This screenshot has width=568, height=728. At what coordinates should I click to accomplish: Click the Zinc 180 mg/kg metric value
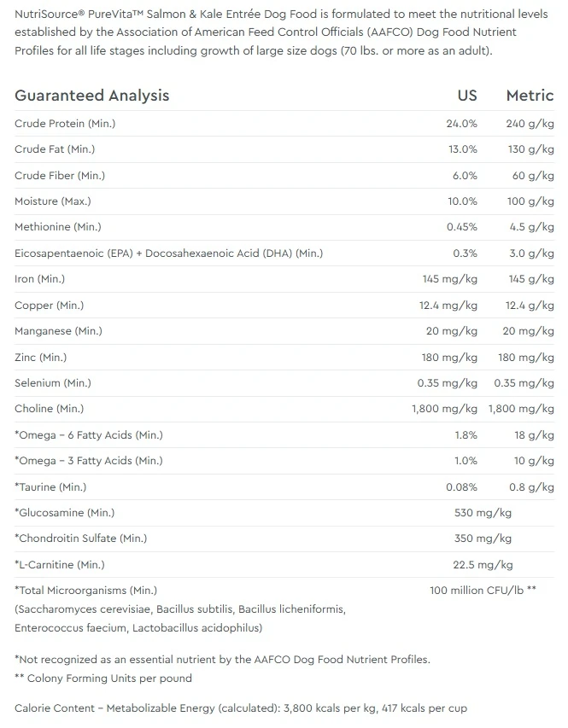tap(526, 357)
